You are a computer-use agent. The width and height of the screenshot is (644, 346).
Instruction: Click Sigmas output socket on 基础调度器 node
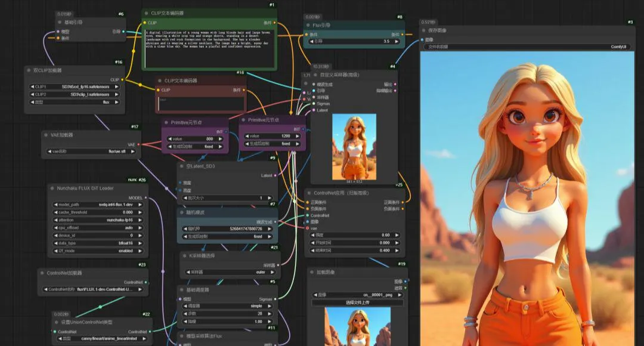tap(275, 299)
